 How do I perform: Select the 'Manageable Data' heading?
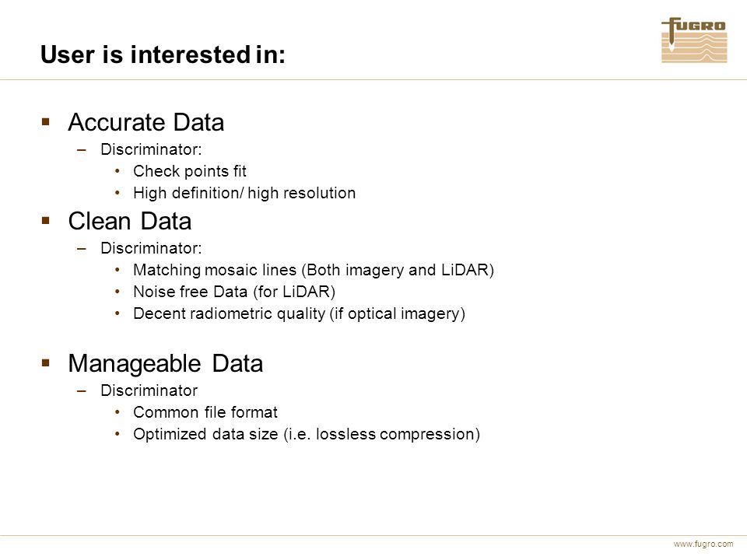coord(165,364)
